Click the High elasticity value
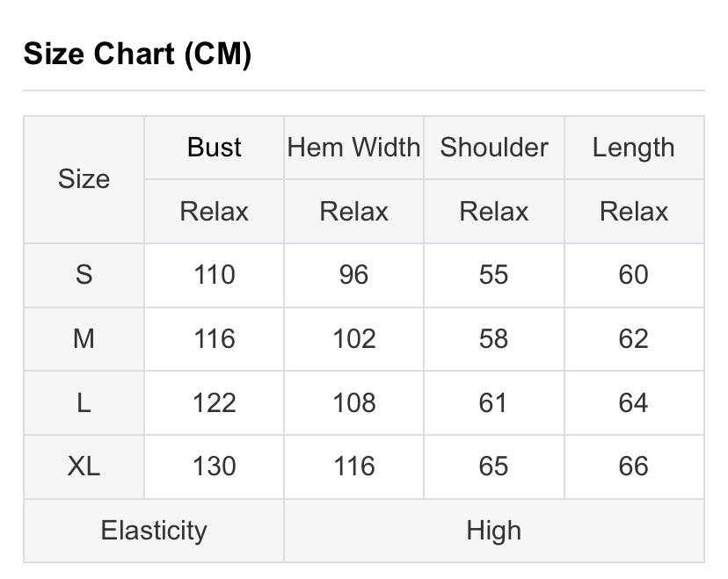The image size is (728, 579). point(493,530)
